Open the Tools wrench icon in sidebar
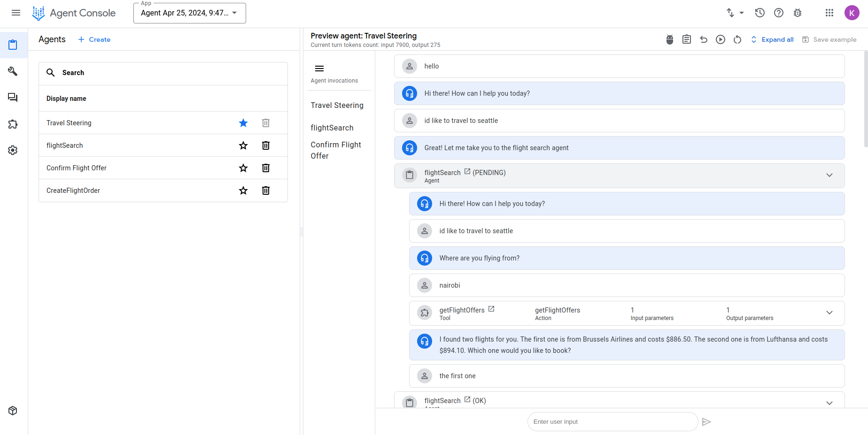This screenshot has width=868, height=435. (x=13, y=71)
